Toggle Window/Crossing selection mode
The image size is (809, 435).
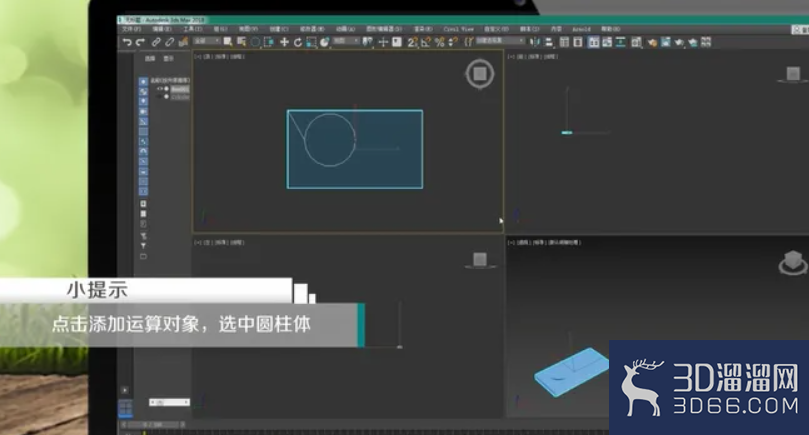pyautogui.click(x=268, y=42)
